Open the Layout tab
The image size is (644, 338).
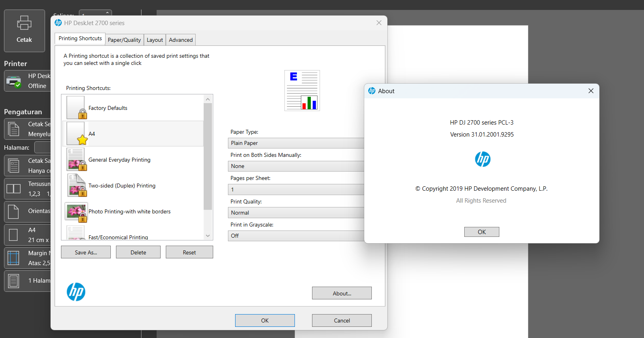[155, 40]
